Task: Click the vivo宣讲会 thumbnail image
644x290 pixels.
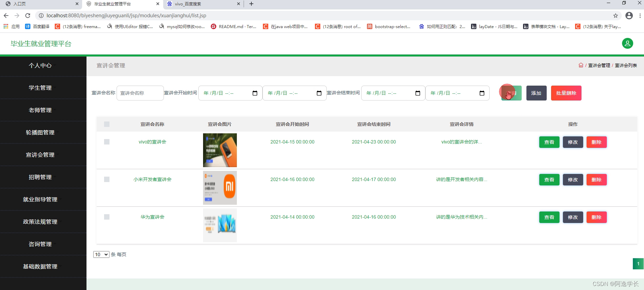Action: coord(220,150)
